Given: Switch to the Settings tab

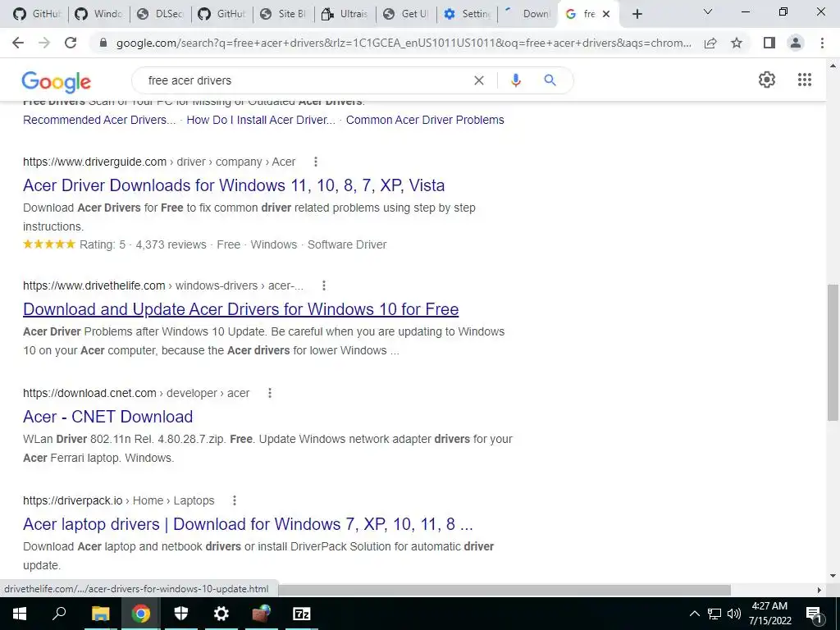Looking at the screenshot, I should (468, 14).
